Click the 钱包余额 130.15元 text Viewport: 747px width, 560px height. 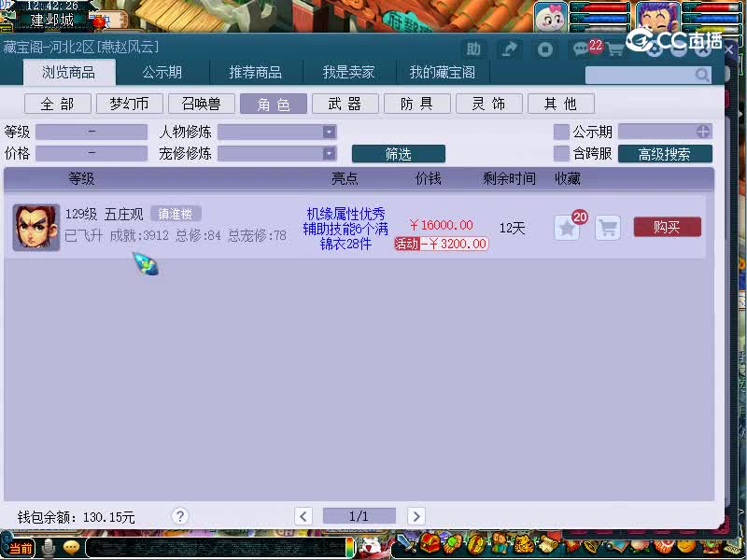77,517
